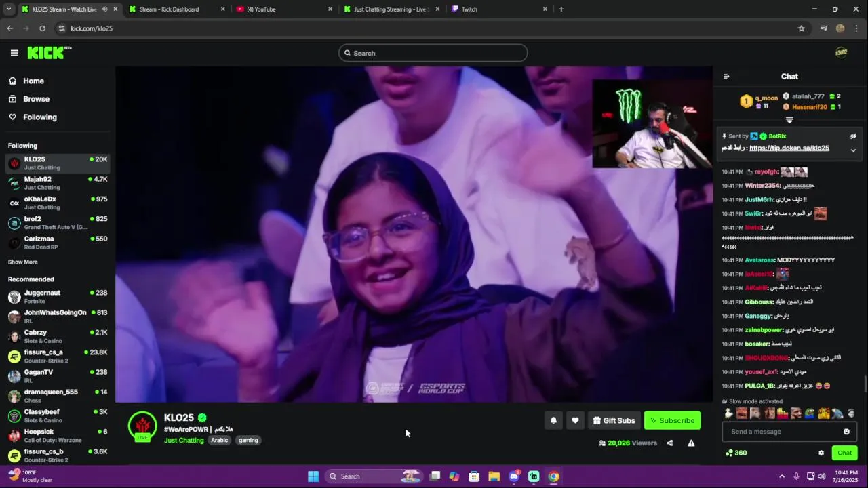The image size is (868, 488).
Task: Open GaganTV recommended channel
Action: coord(58,376)
